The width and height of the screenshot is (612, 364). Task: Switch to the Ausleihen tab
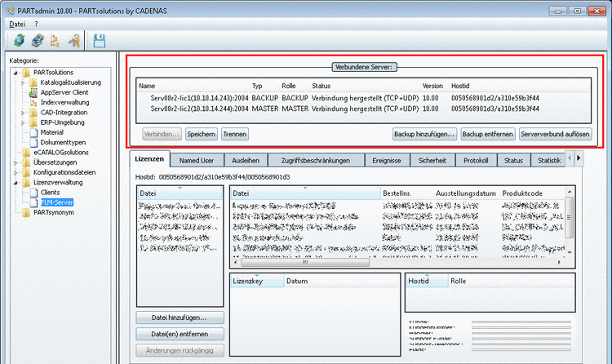(x=246, y=161)
